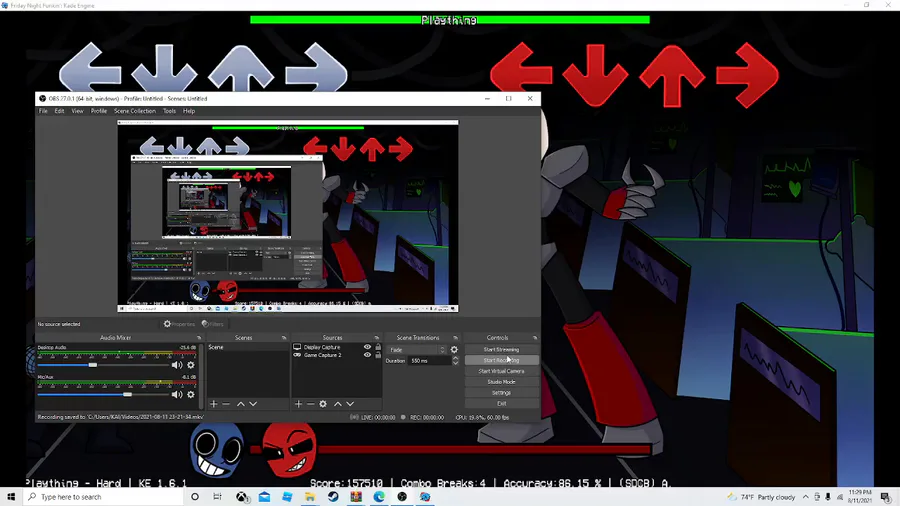Open Steam from the taskbar
This screenshot has height=506, width=900.
[333, 497]
